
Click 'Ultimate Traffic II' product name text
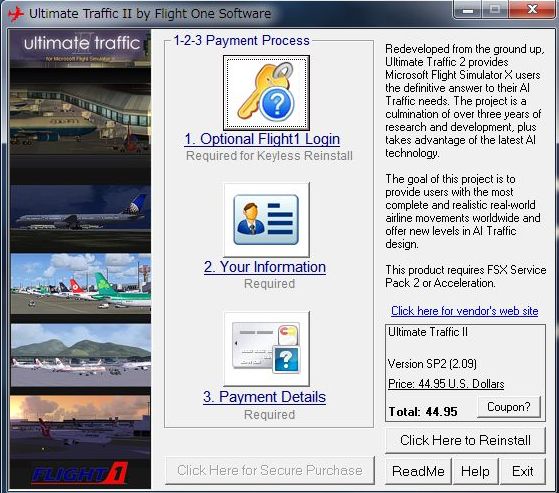[x=428, y=332]
